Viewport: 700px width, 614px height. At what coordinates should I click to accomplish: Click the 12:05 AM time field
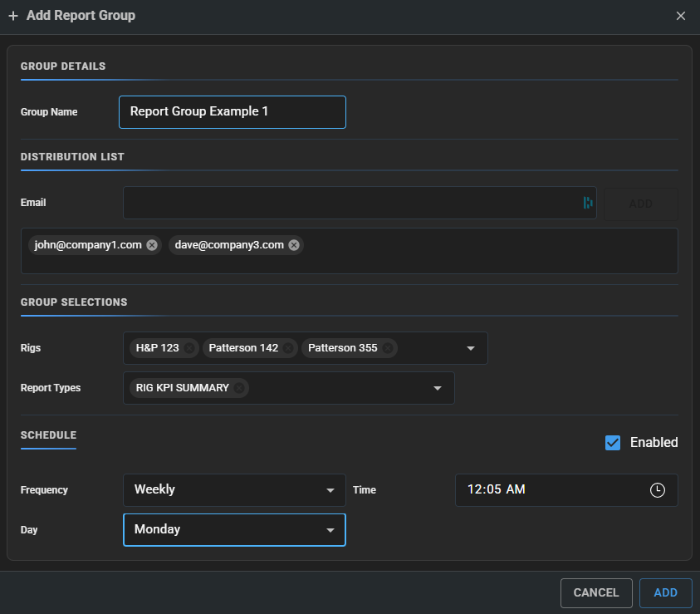click(x=566, y=490)
